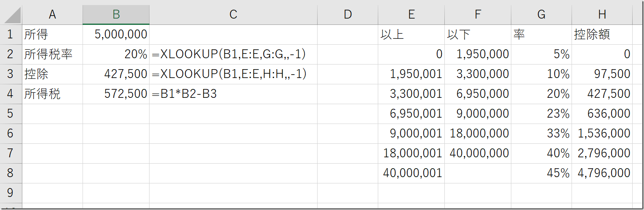Click cell A3 labeled 控除
This screenshot has height=210, width=644.
pos(52,74)
